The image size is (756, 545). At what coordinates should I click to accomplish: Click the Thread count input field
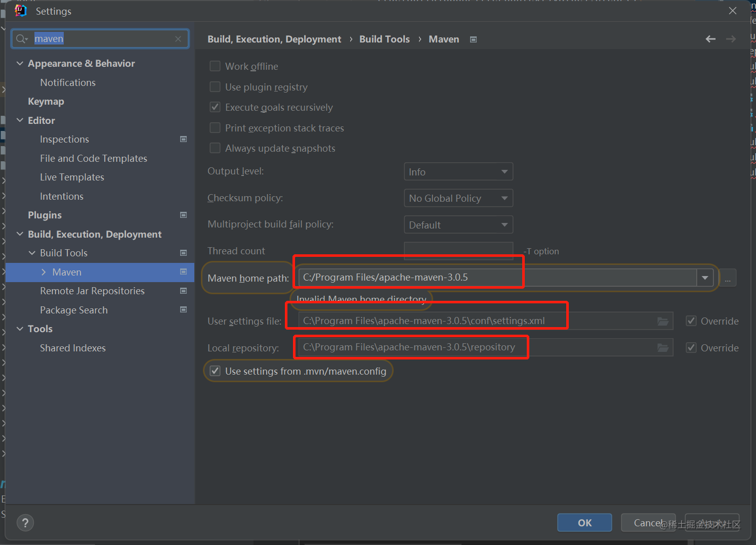point(458,251)
